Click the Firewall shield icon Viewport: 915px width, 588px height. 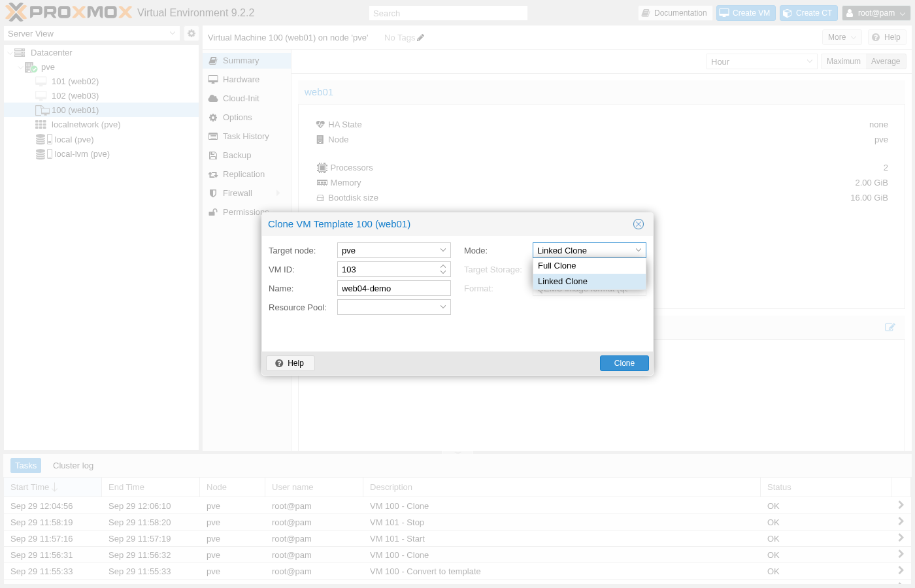pyautogui.click(x=213, y=193)
